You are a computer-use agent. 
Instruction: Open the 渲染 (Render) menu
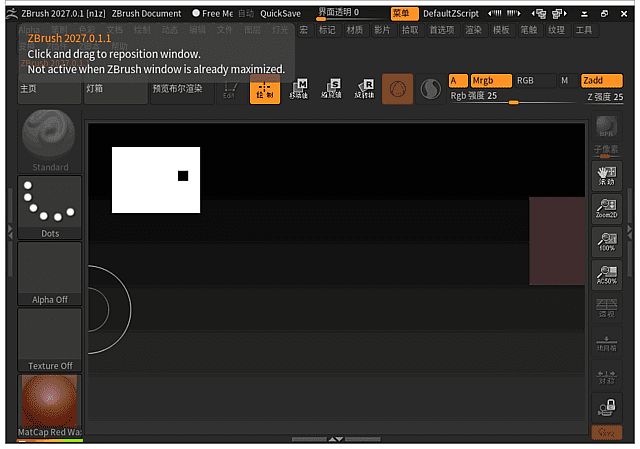click(x=473, y=30)
